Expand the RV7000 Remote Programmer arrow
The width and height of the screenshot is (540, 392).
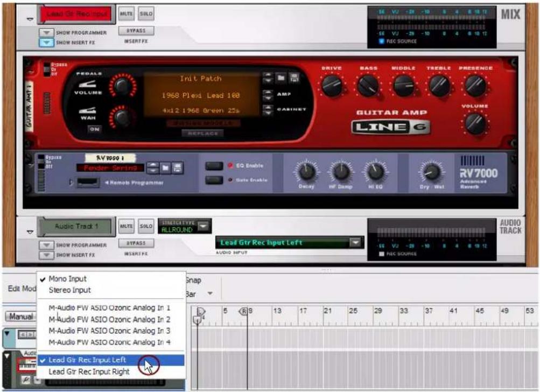tap(71, 182)
